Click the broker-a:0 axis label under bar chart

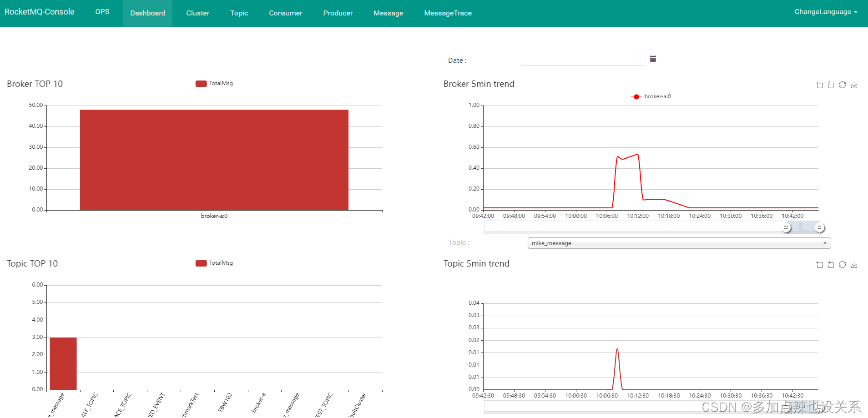tap(214, 216)
